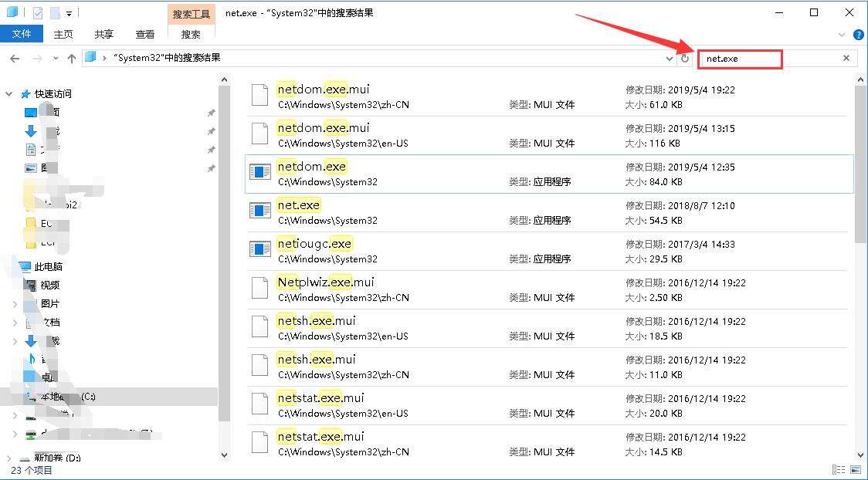This screenshot has height=480, width=868.
Task: Select the netdom.exe application icon
Action: click(259, 172)
